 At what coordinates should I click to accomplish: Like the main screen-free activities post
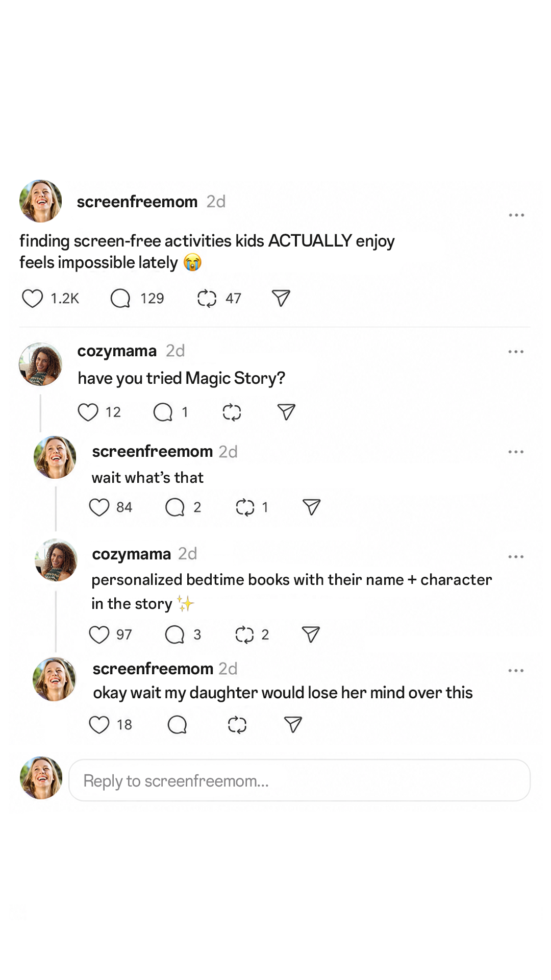[x=32, y=299]
